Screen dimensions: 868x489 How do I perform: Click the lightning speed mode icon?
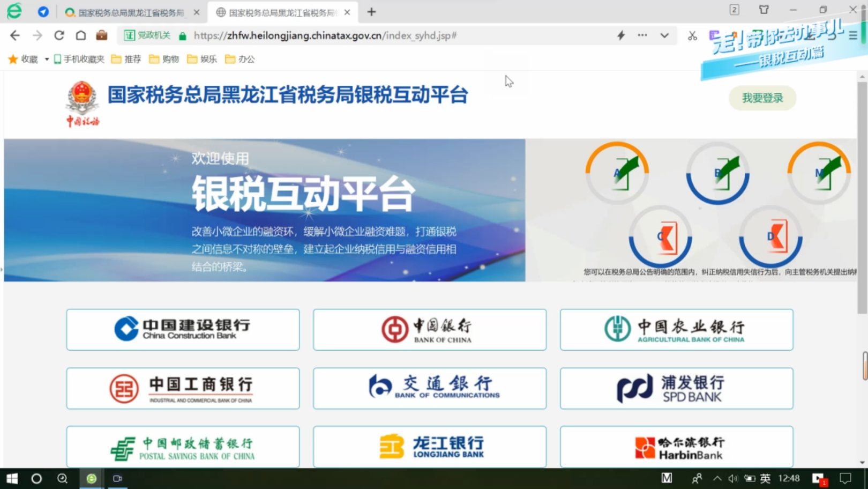tap(621, 35)
